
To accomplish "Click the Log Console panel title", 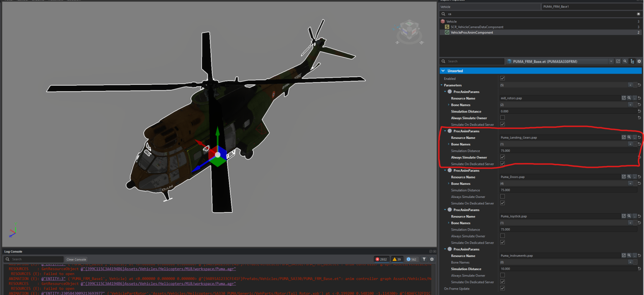I will [13, 252].
